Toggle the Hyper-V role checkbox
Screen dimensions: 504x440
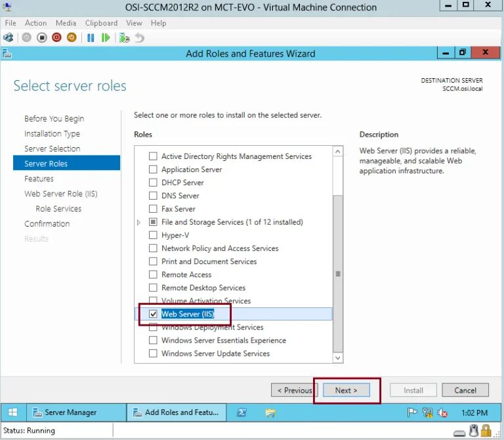tap(154, 235)
